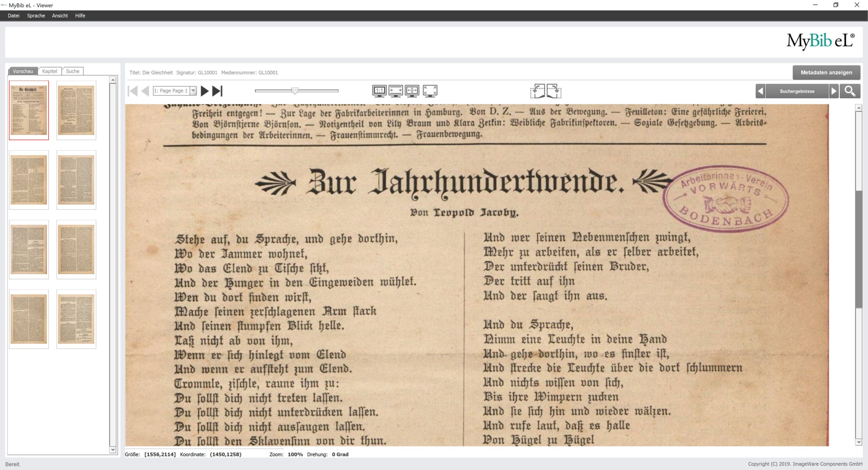
Task: Click 'Signatur: GL10001' text
Action: (197, 73)
